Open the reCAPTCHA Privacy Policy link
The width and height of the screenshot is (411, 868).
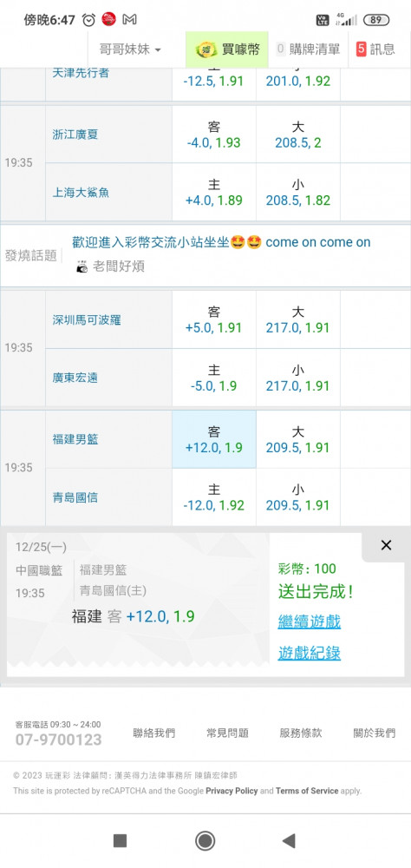pyautogui.click(x=232, y=791)
